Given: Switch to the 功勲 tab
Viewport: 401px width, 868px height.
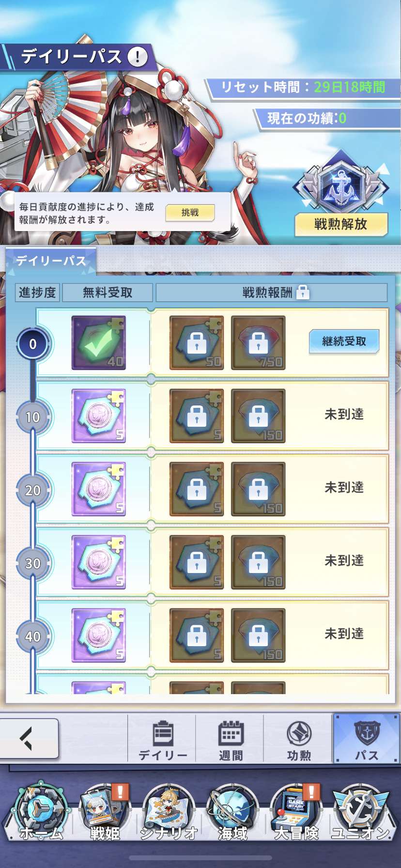Looking at the screenshot, I should click(x=298, y=740).
